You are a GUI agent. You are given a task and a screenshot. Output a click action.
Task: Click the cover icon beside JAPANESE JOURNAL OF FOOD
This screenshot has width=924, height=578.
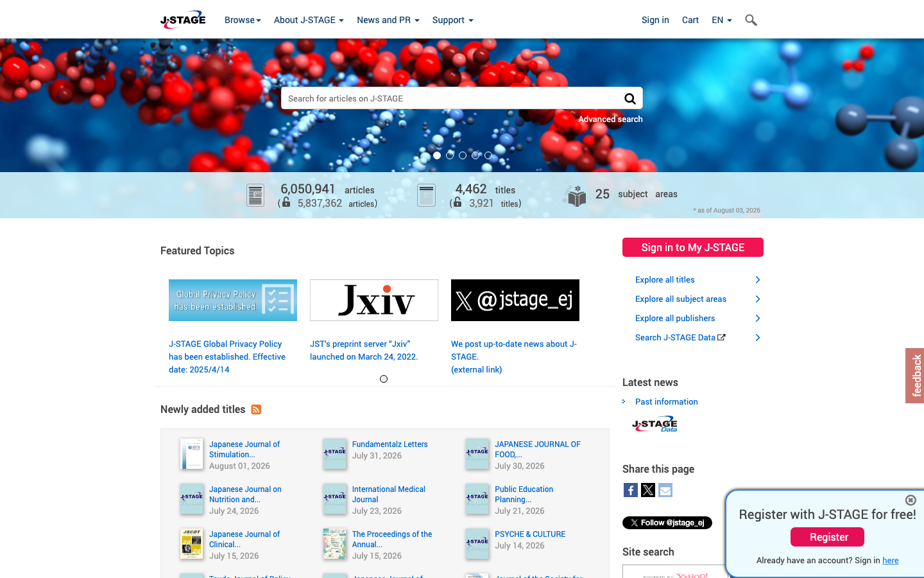click(477, 454)
